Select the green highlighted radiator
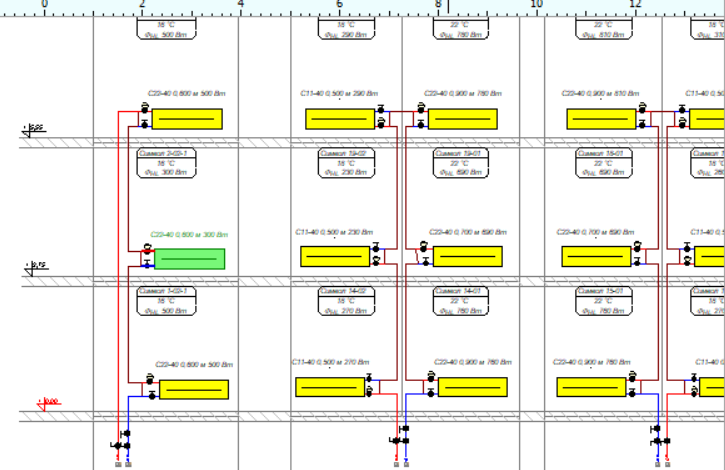725x470 pixels. pyautogui.click(x=189, y=259)
